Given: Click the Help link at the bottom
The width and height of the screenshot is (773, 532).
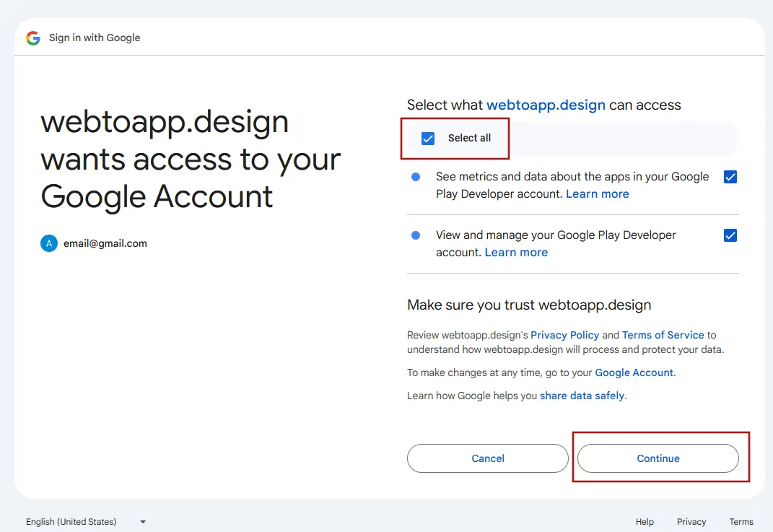Looking at the screenshot, I should click(644, 521).
